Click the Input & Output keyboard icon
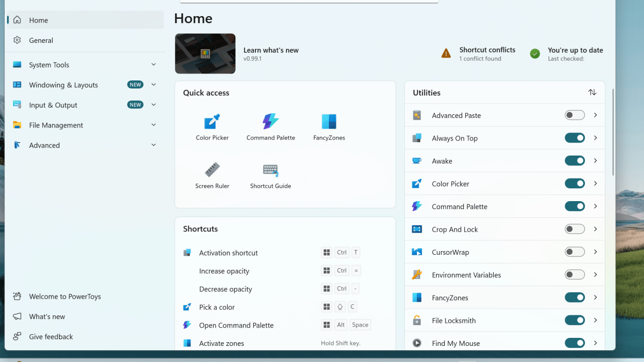644x362 pixels. (x=18, y=105)
